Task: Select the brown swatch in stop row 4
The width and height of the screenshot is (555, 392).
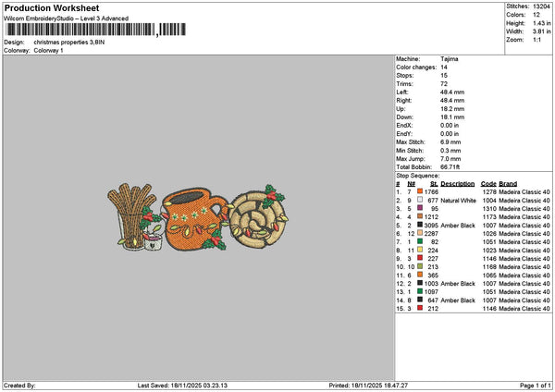Action: [420, 216]
